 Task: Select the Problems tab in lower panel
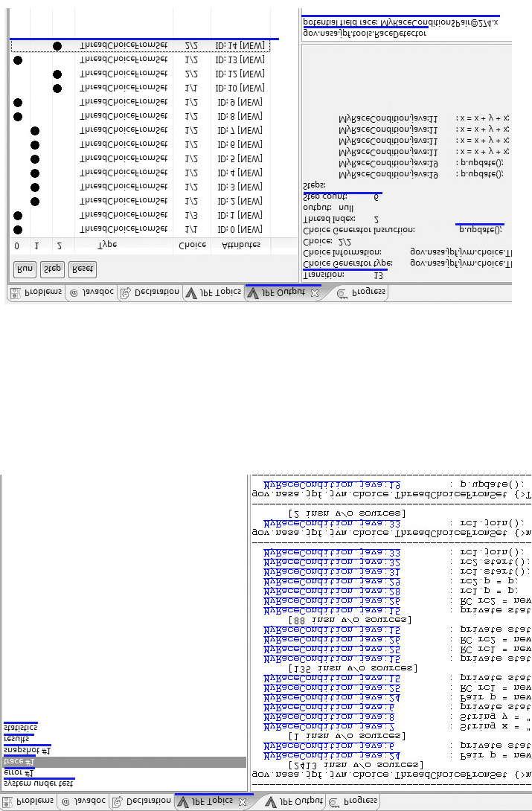(x=28, y=801)
